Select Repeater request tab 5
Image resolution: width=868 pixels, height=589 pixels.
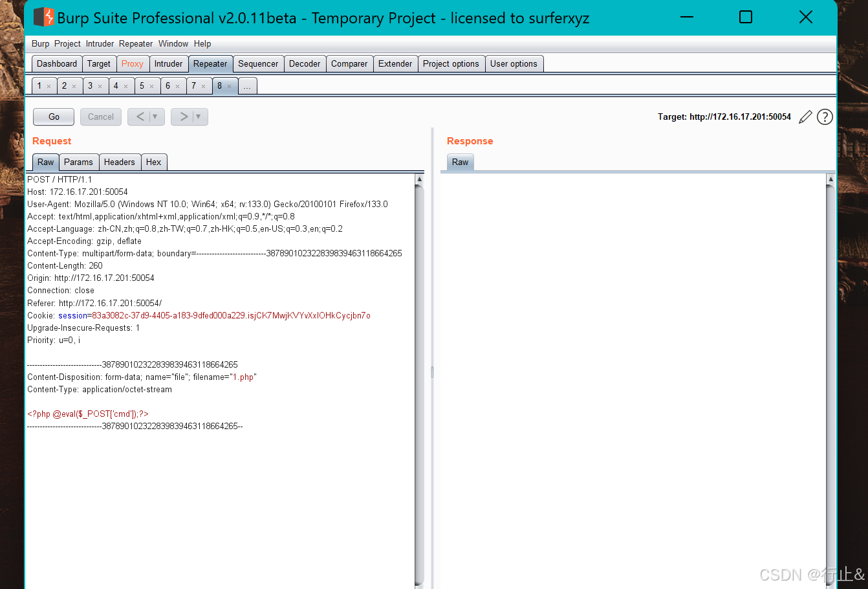point(142,86)
